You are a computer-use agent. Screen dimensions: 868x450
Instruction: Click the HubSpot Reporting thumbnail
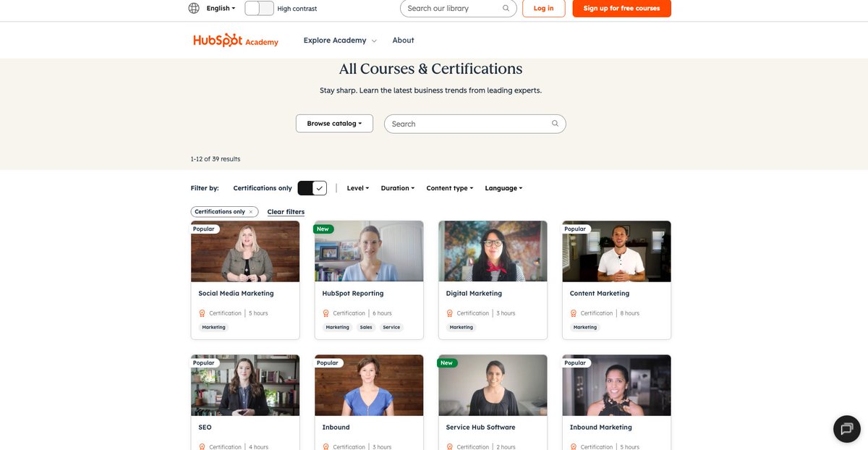[369, 251]
